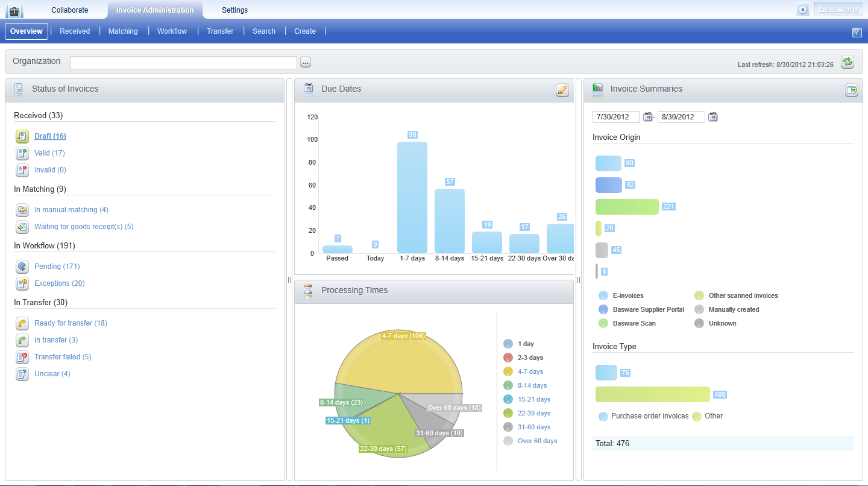The width and height of the screenshot is (868, 486).
Task: Select the Overview submenu
Action: coord(27,31)
